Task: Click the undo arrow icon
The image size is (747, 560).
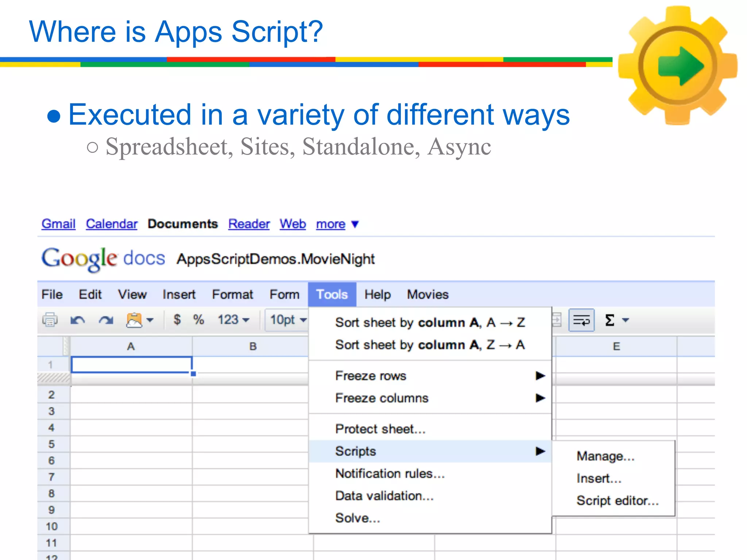Action: click(77, 320)
